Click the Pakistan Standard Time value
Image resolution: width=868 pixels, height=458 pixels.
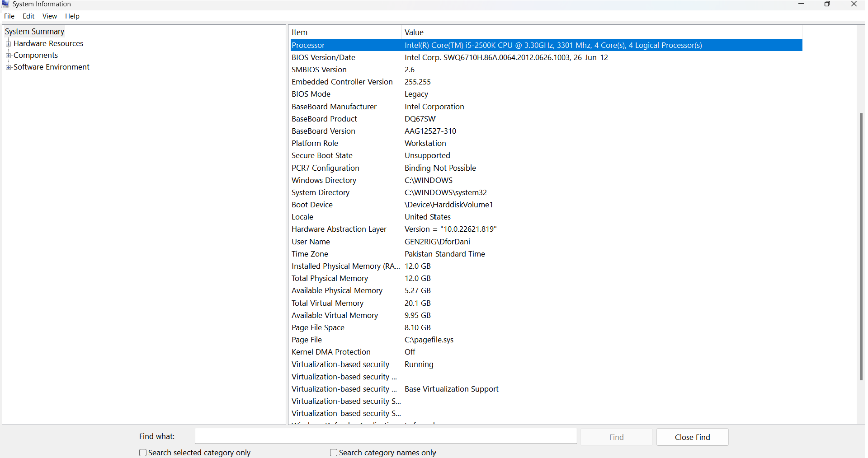coord(445,254)
